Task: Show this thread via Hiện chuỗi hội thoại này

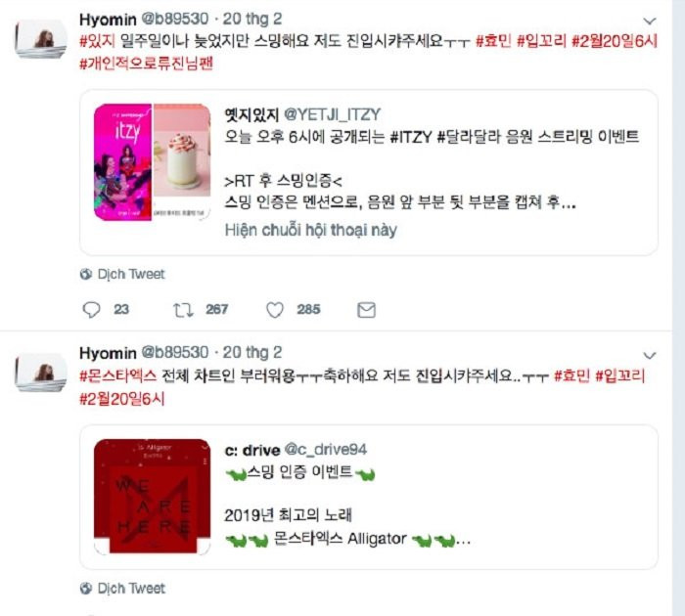Action: point(310,230)
